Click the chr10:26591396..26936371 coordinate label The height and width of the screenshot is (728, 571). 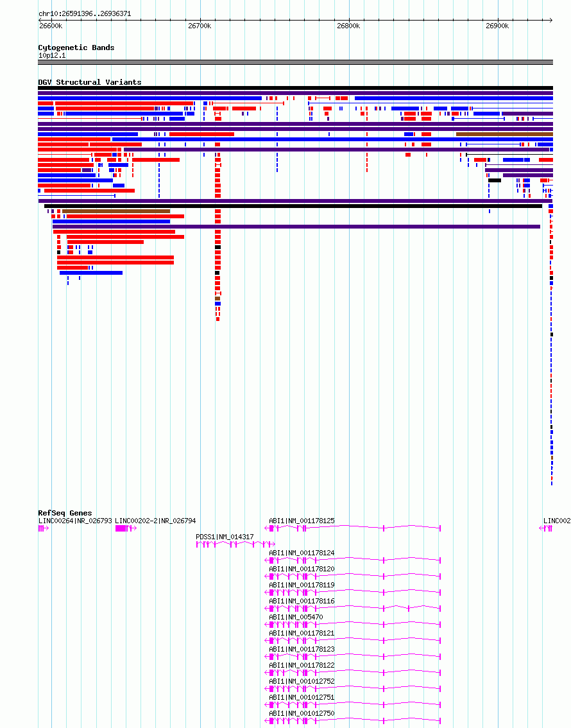(85, 14)
